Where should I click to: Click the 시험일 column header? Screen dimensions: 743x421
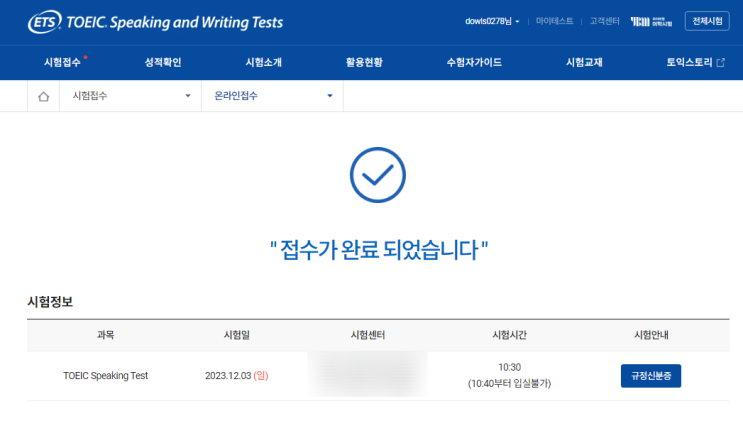click(236, 335)
